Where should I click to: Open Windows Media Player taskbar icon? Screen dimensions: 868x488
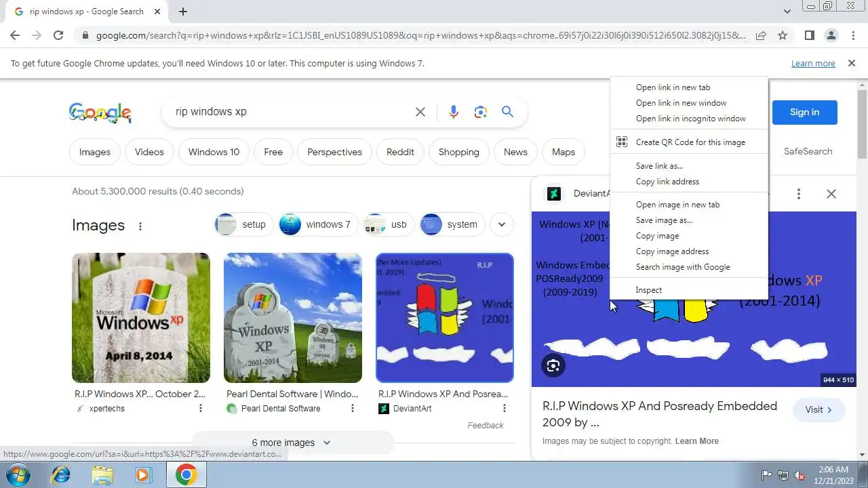coord(143,474)
